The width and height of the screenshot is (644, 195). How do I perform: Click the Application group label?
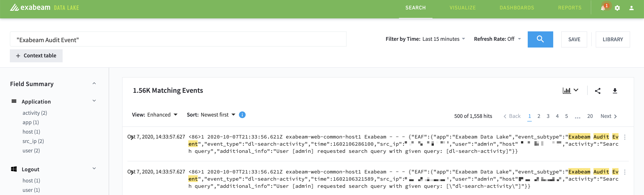tap(36, 102)
